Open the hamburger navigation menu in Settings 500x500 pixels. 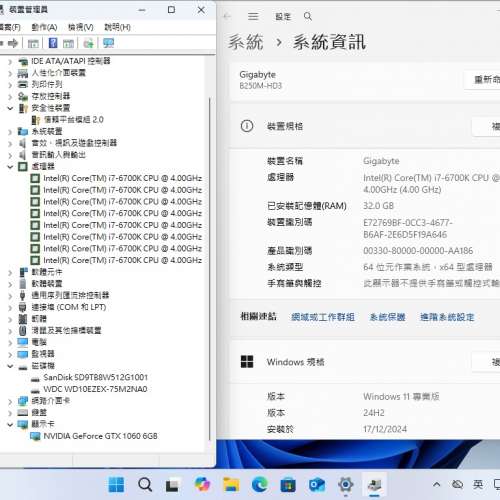[253, 16]
